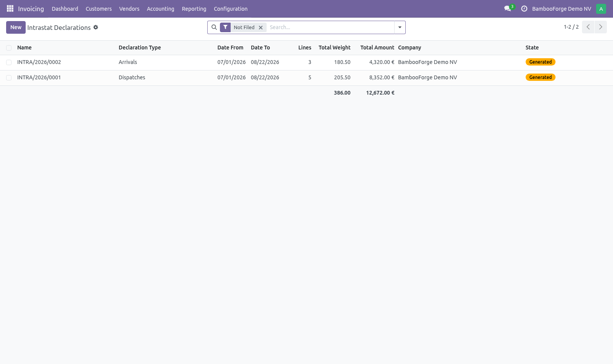Sort by Total Amount column header
Viewport: 613px width, 364px height.
tap(377, 48)
